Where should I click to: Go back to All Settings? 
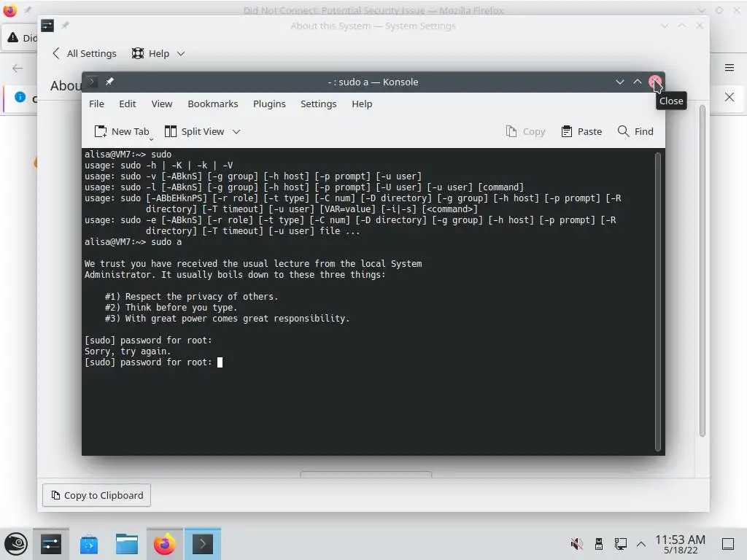(85, 53)
